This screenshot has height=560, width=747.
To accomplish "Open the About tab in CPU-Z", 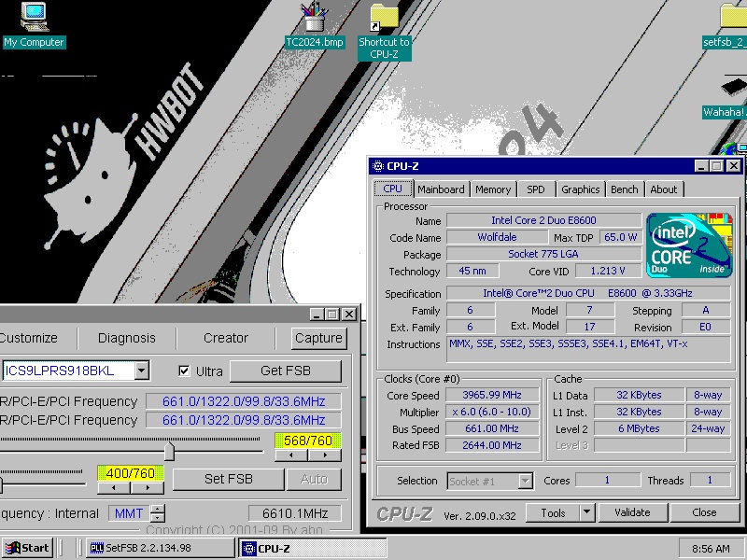I will pyautogui.click(x=664, y=189).
